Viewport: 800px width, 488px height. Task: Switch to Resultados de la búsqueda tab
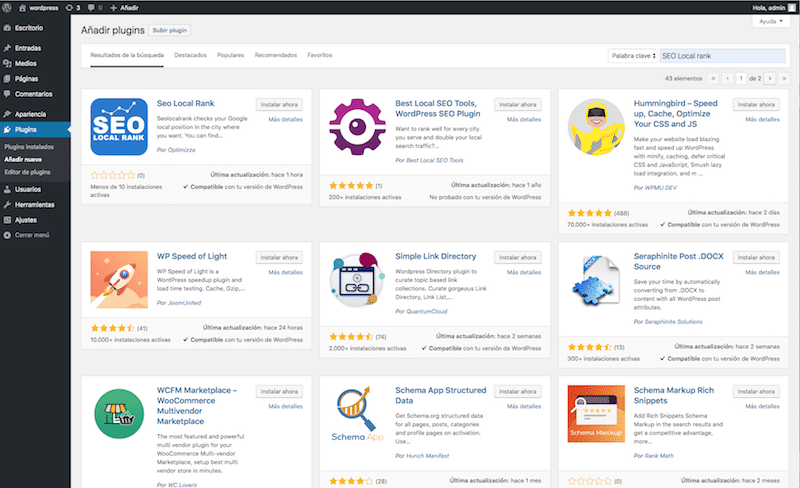[127, 55]
